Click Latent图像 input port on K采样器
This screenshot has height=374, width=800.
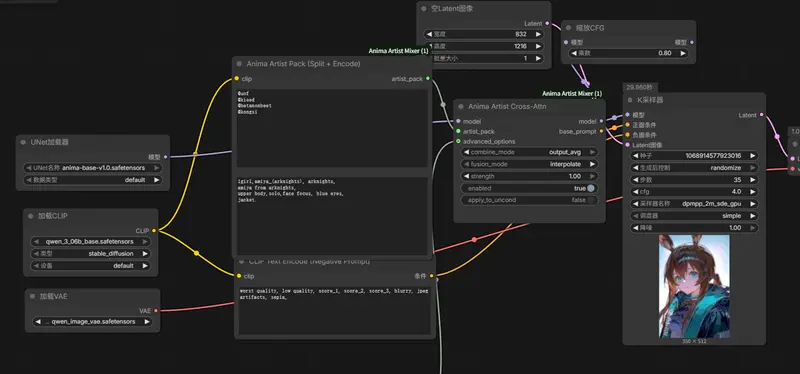[628, 144]
